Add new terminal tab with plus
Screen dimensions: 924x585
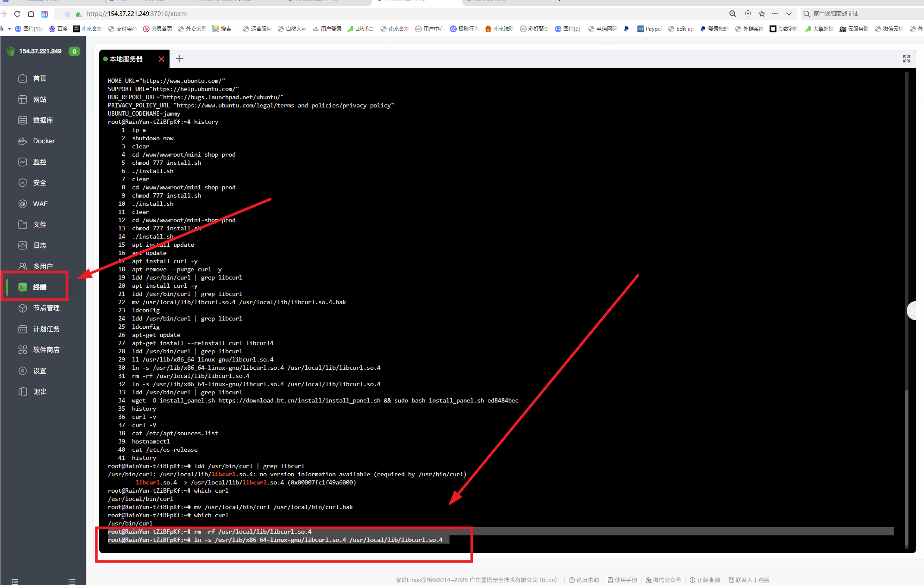click(179, 59)
